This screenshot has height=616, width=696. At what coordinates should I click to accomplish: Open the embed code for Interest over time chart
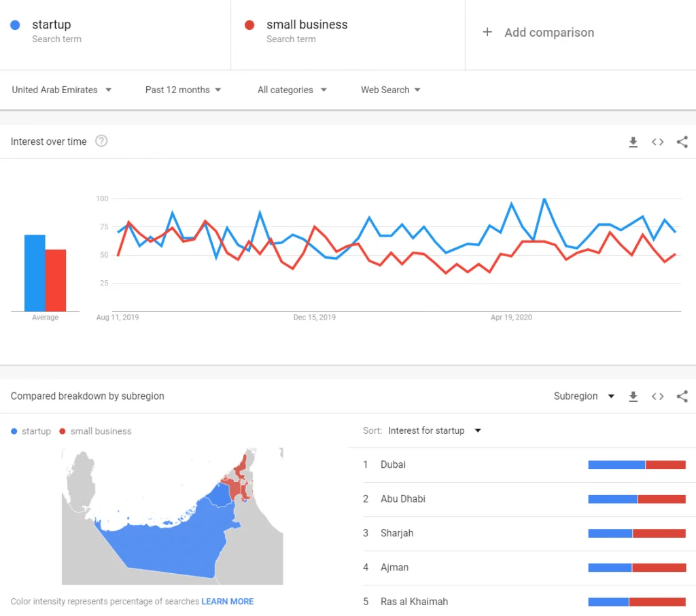coord(657,142)
